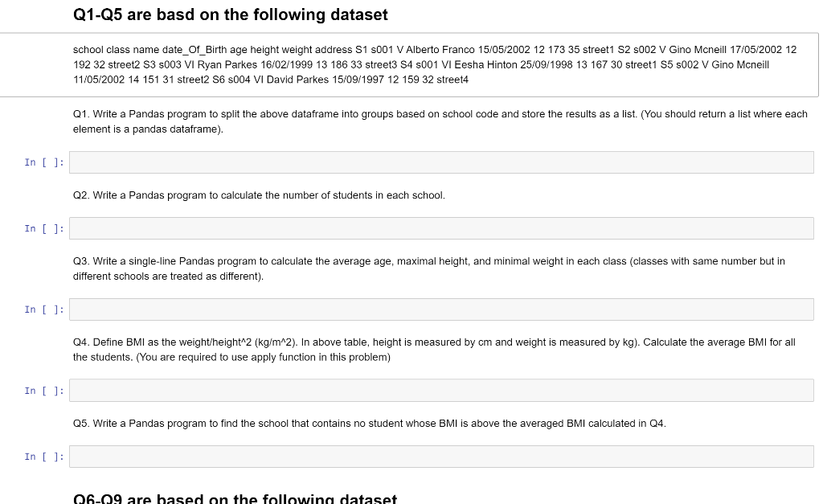Select the code input area under Q4
Viewport: 823px width, 504px height.
coord(440,390)
